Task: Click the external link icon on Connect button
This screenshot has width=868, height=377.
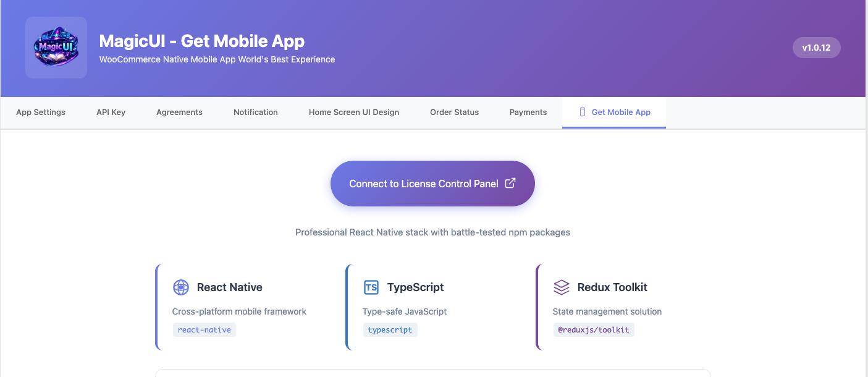Action: (510, 183)
